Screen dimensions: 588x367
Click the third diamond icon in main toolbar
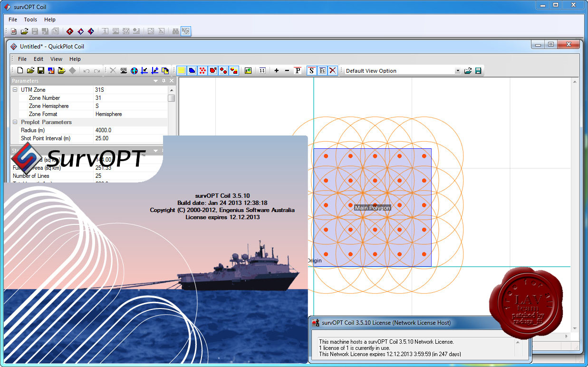coord(91,31)
